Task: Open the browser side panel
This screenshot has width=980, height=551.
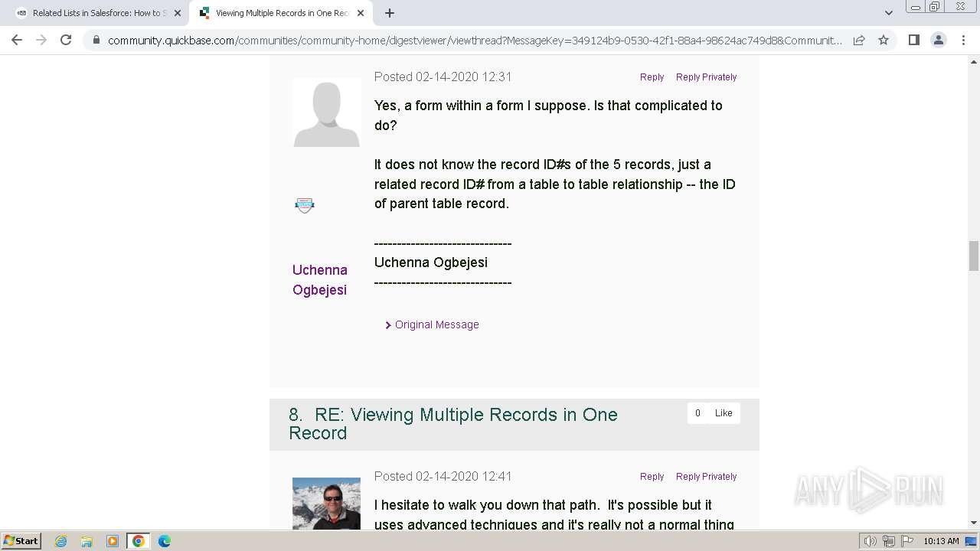Action: click(913, 40)
